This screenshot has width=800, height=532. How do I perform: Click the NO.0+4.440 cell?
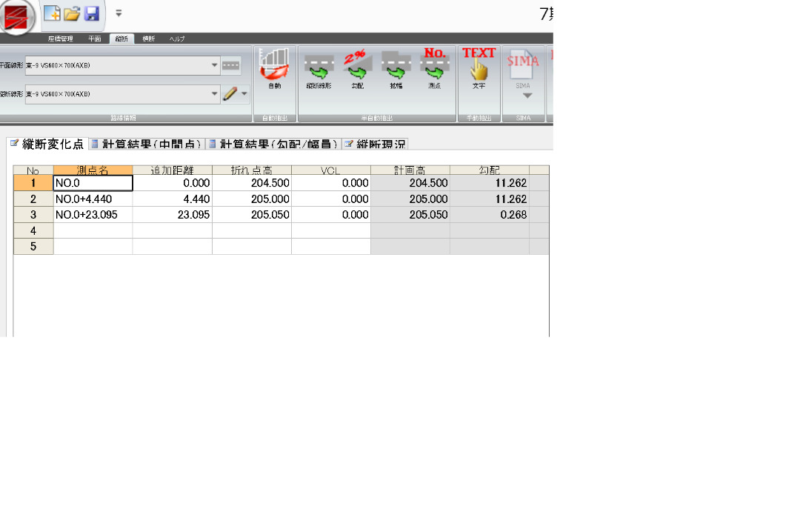[93, 199]
